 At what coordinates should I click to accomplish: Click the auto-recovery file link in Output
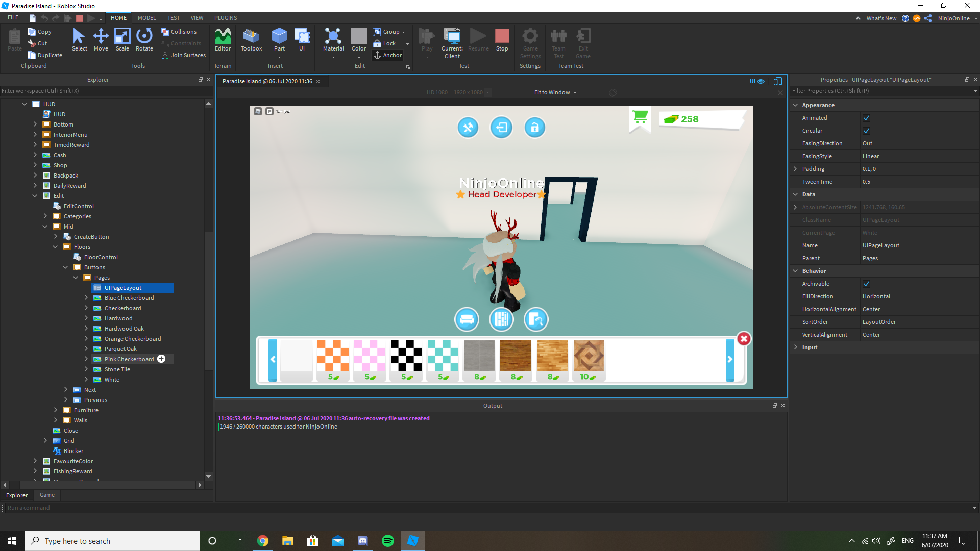(x=323, y=418)
